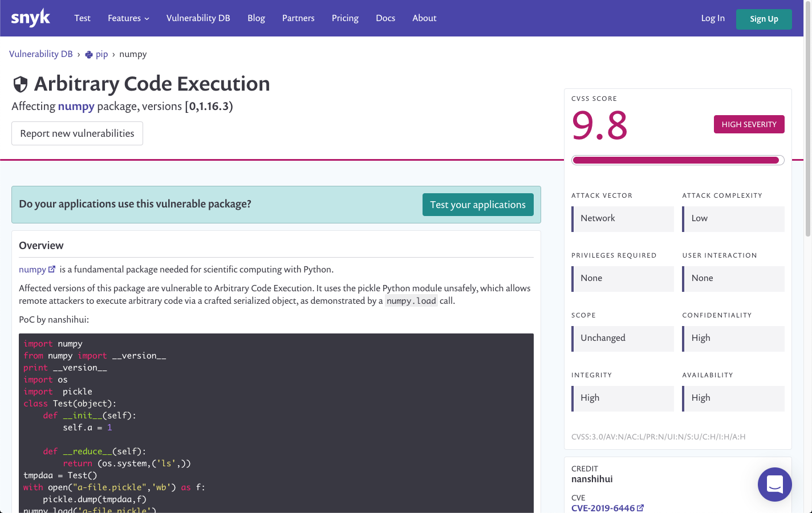Click the shield icon beside Arbitrary Code Execution
This screenshot has width=812, height=513.
21,84
